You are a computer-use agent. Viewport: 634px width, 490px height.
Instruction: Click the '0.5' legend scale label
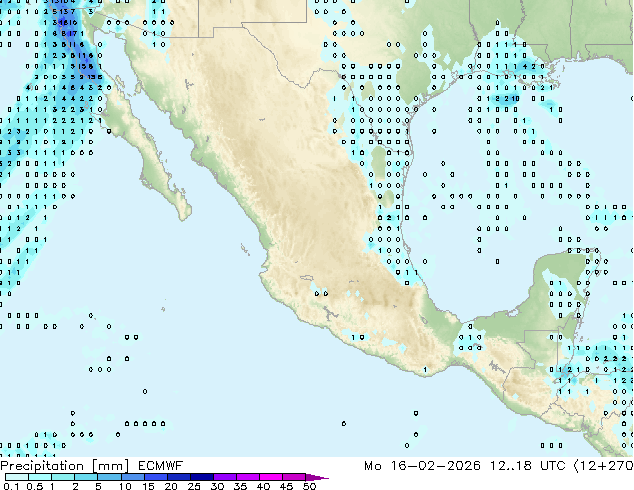(35, 486)
